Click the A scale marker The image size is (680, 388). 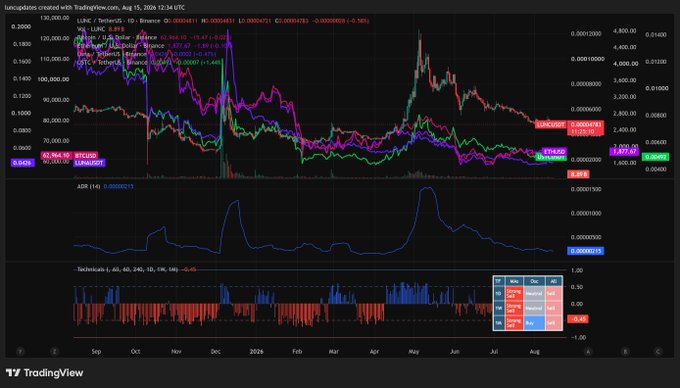point(588,352)
